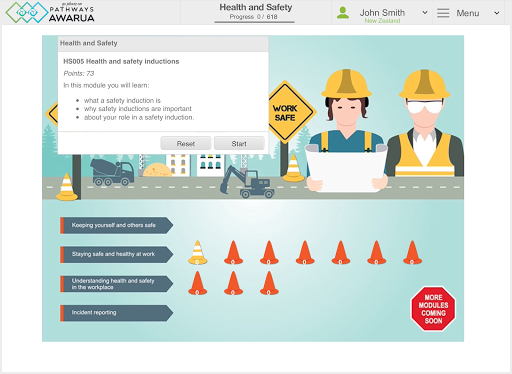The width and height of the screenshot is (512, 374).
Task: Click the worker wearing safety goggles
Action: [x=425, y=123]
